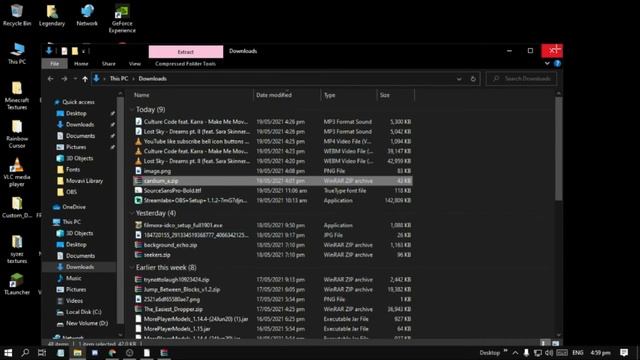Open the Recycle Bin desktop icon
The width and height of the screenshot is (640, 360).
coord(17,15)
